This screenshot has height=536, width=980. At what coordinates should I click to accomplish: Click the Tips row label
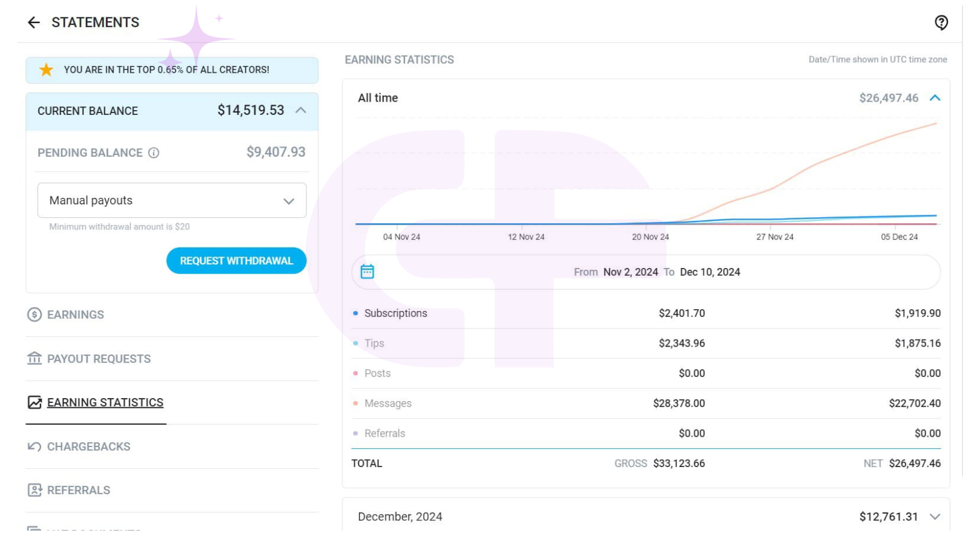(374, 343)
